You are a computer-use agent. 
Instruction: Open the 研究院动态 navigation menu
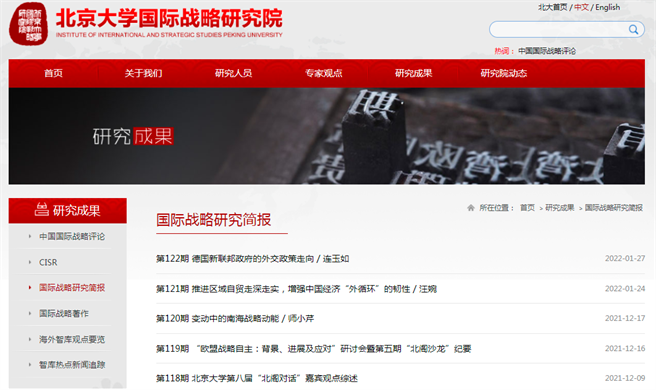[503, 73]
